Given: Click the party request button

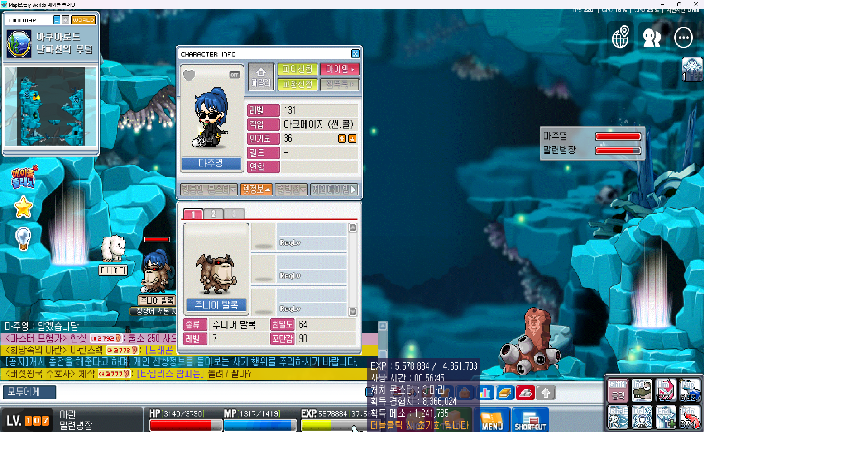Looking at the screenshot, I should tap(297, 69).
